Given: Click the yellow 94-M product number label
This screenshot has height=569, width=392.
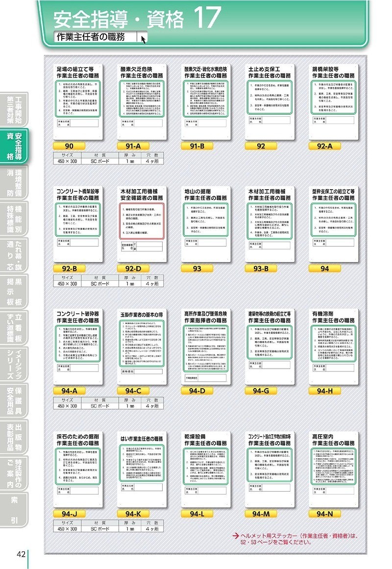Looking at the screenshot, I should click(x=261, y=514).
